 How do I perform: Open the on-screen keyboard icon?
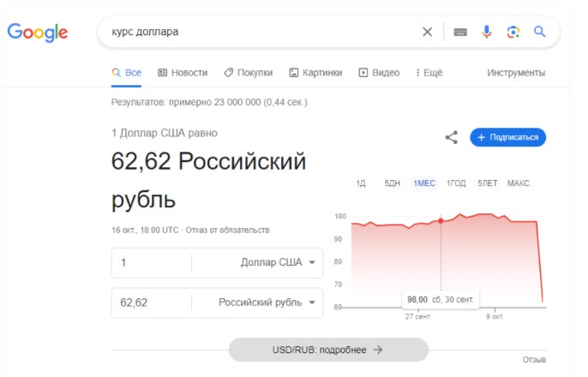click(x=460, y=33)
